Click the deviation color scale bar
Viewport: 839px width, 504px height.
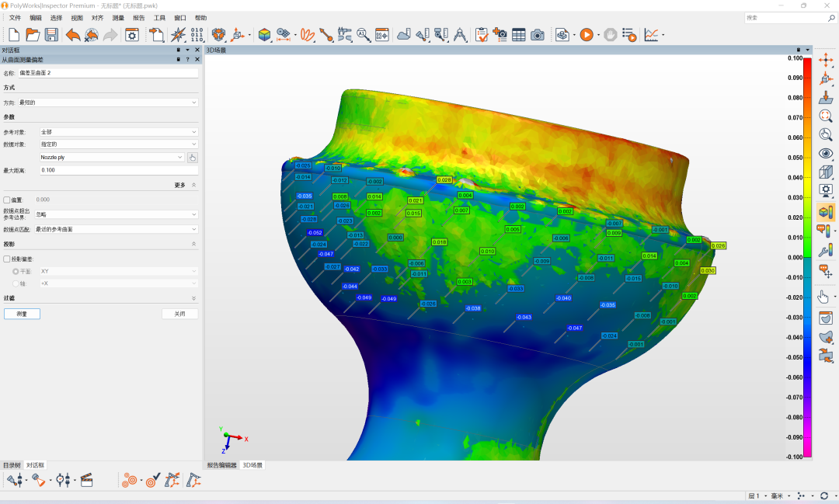[807, 256]
